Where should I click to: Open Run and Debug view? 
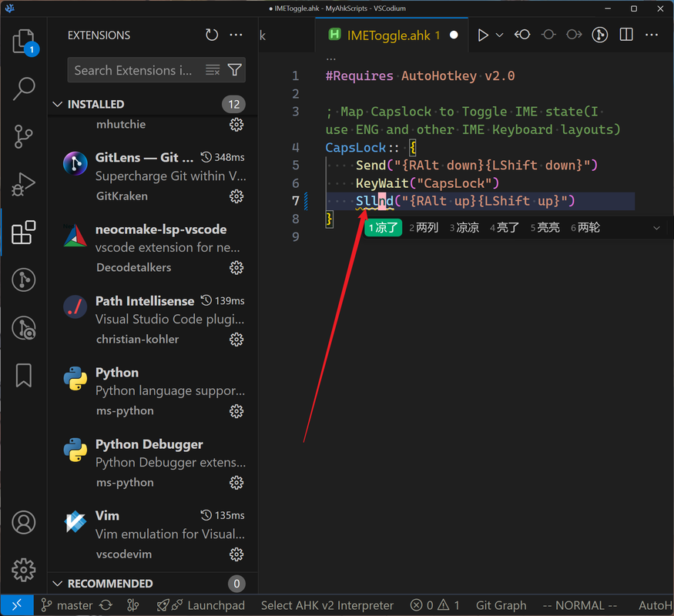[24, 184]
